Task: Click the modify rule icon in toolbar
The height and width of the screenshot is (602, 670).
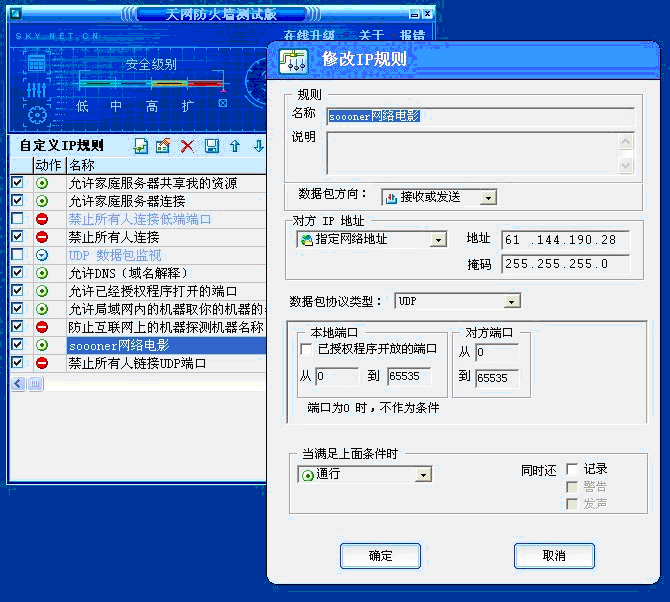Action: 163,146
